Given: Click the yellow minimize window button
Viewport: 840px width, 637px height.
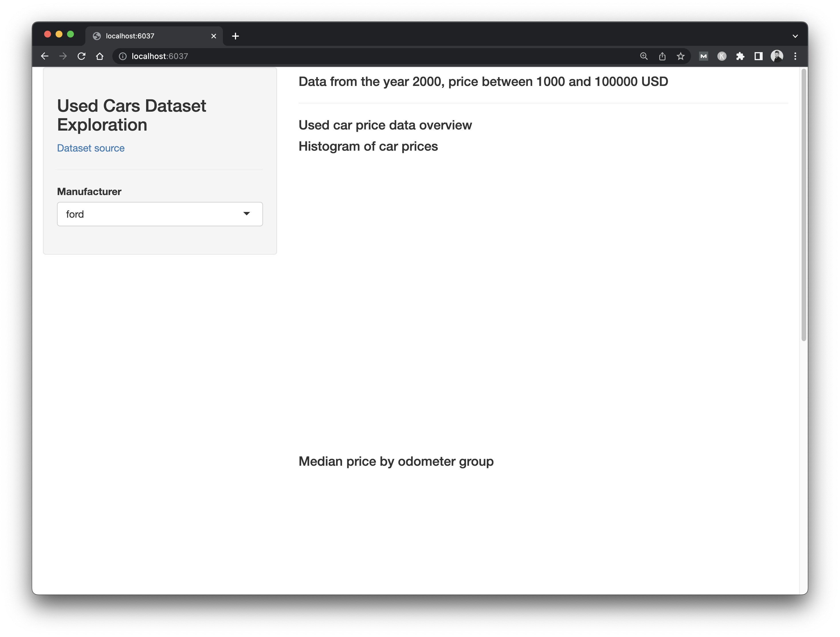Looking at the screenshot, I should point(59,34).
